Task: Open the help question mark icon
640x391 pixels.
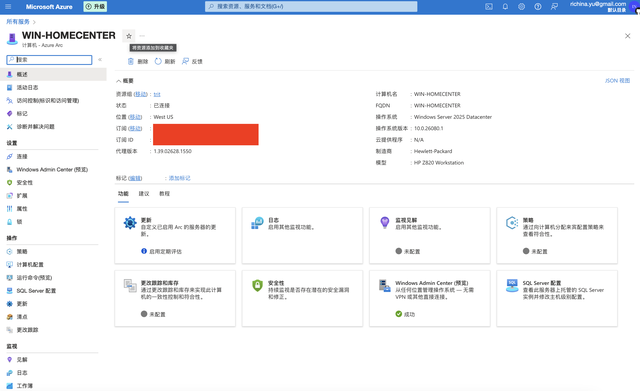Action: tap(538, 7)
